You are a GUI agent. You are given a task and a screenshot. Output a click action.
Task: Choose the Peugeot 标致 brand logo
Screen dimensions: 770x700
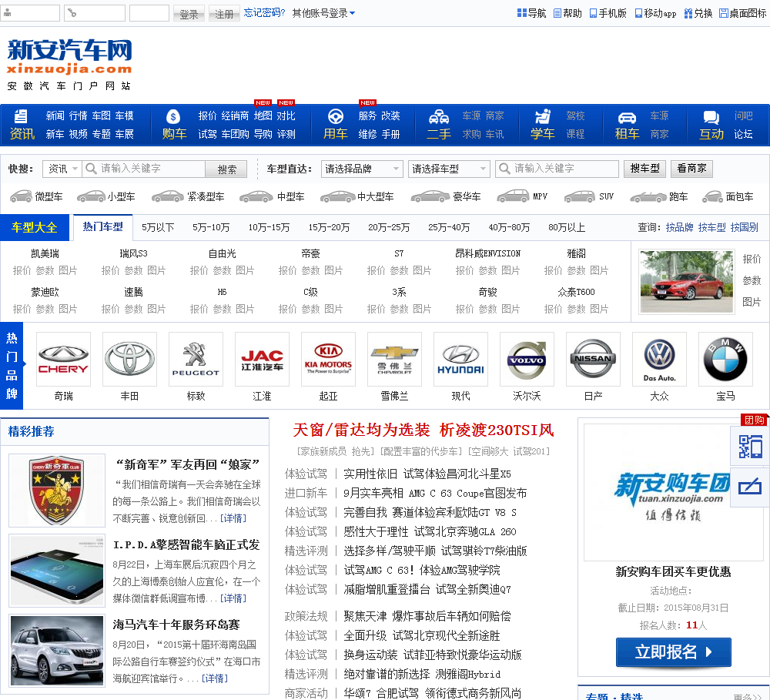pos(196,359)
